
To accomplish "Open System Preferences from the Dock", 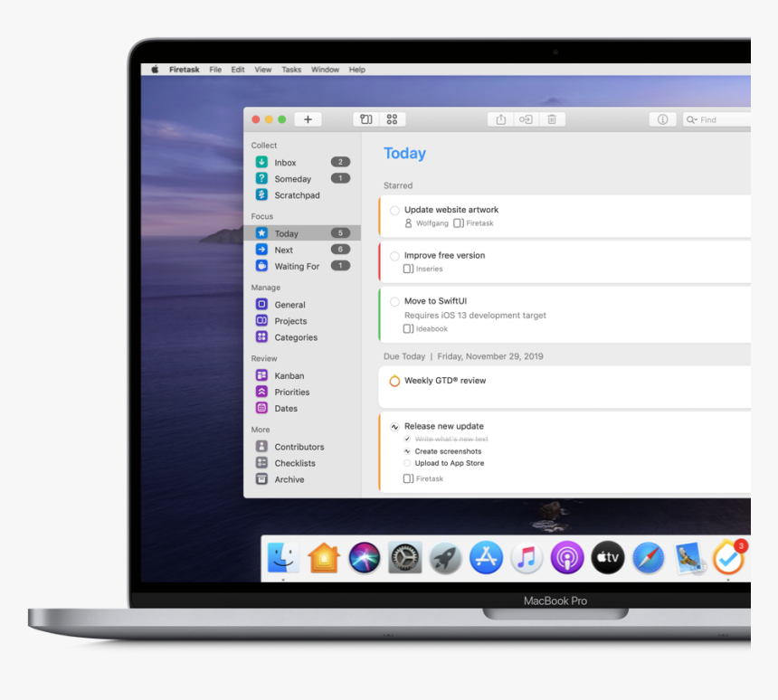I will click(x=405, y=558).
